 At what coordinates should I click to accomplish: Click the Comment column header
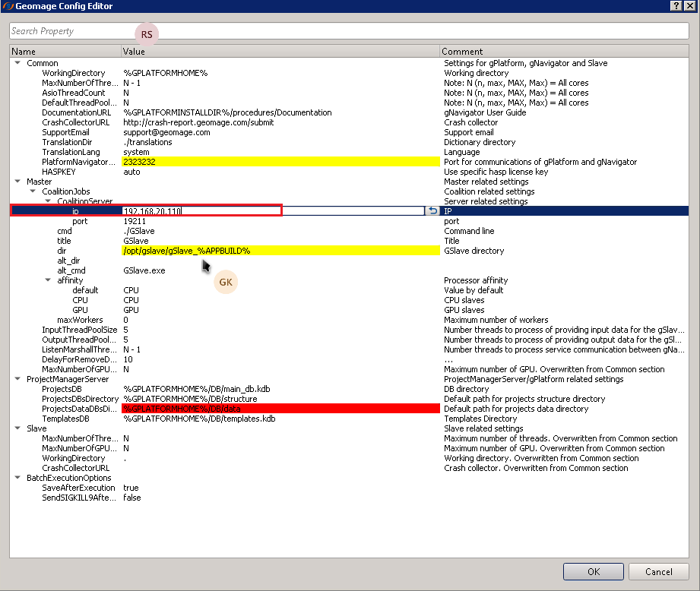click(x=564, y=52)
